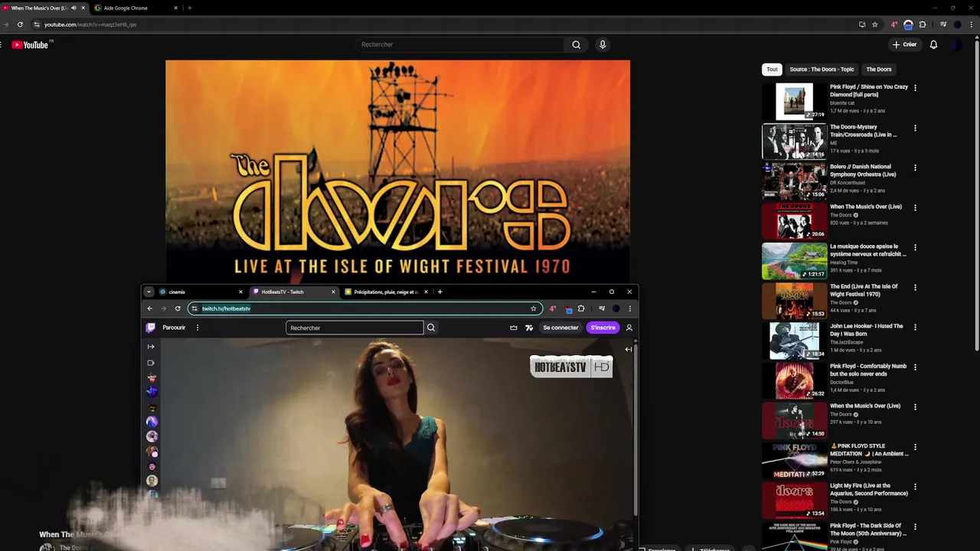Open new tab in Twitch window

(439, 292)
